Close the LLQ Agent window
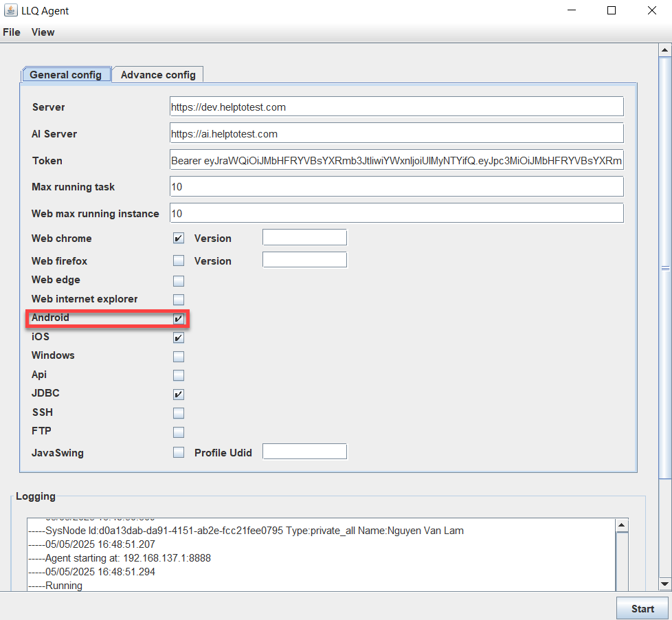This screenshot has height=620, width=672. click(x=652, y=10)
